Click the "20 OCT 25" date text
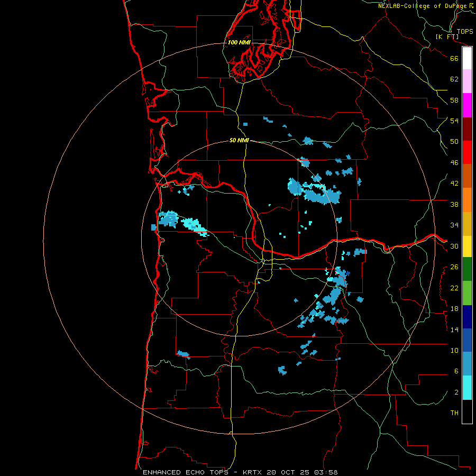 click(x=288, y=472)
